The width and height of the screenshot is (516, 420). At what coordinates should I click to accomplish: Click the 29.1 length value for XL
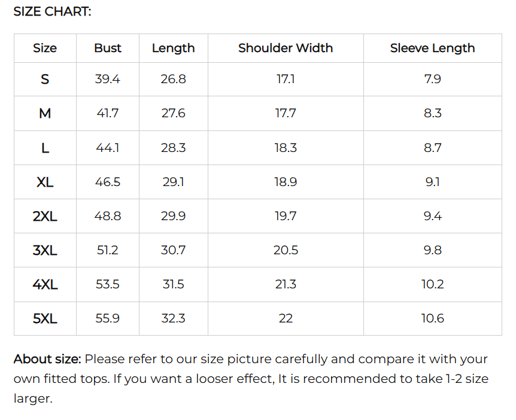(x=174, y=181)
